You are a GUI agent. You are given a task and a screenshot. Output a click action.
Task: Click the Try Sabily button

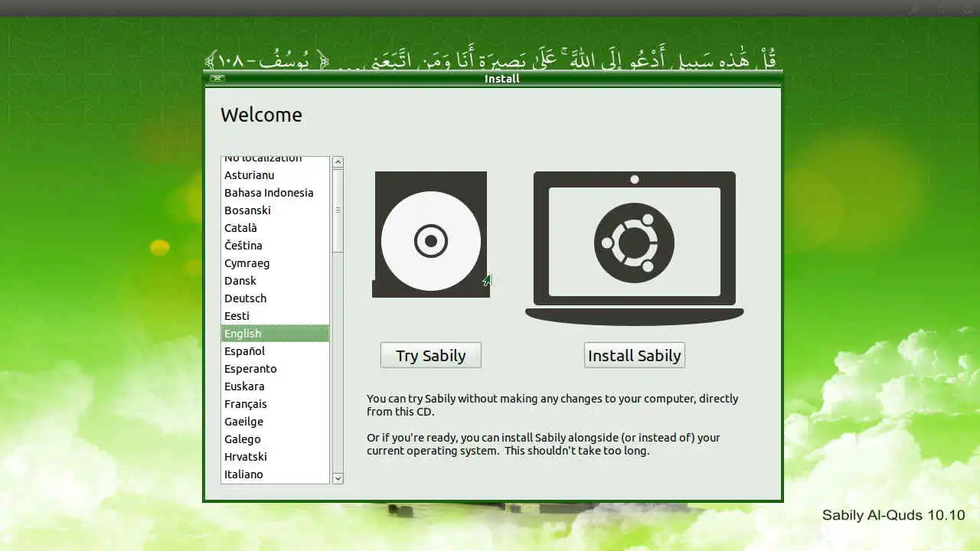coord(431,355)
